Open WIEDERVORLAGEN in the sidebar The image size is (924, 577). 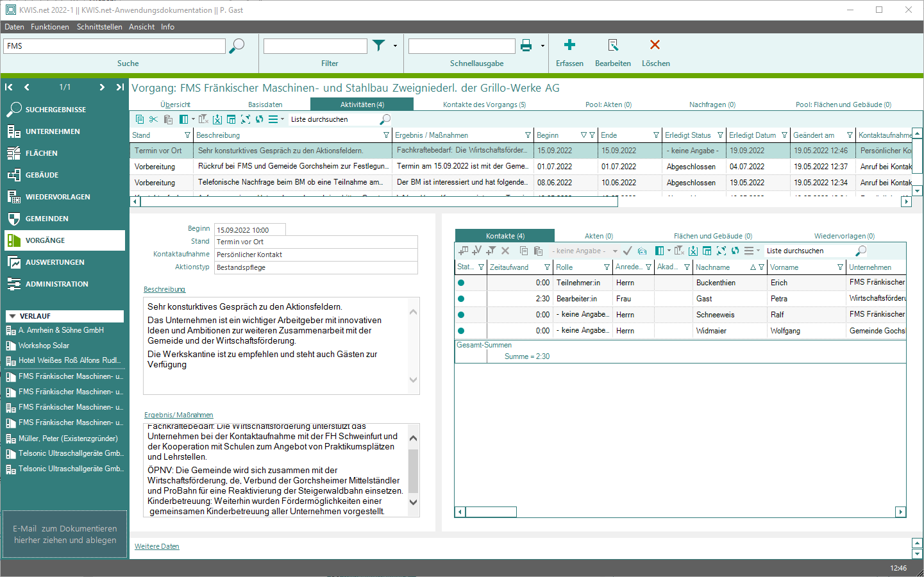pyautogui.click(x=63, y=197)
